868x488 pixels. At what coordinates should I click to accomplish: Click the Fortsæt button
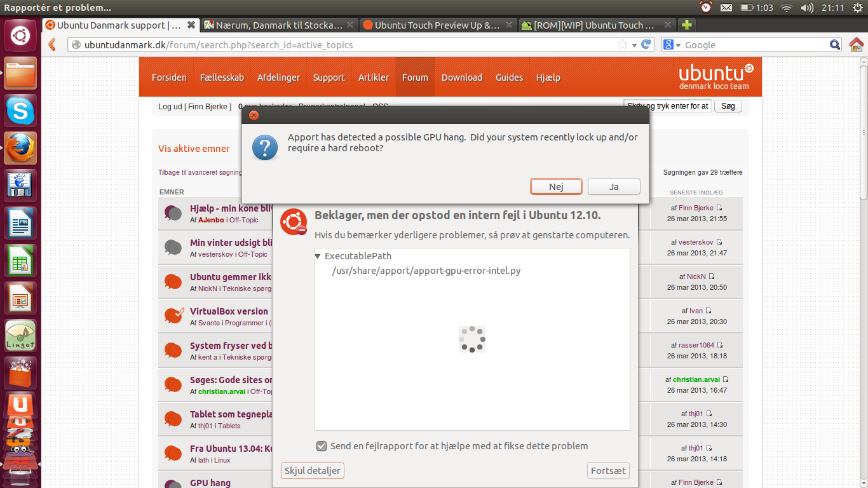(x=609, y=471)
